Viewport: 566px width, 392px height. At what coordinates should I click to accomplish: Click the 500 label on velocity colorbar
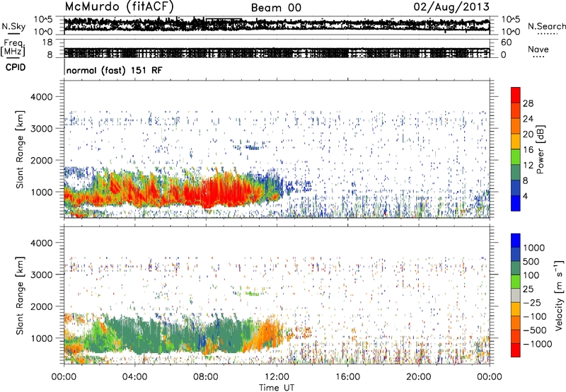click(531, 261)
